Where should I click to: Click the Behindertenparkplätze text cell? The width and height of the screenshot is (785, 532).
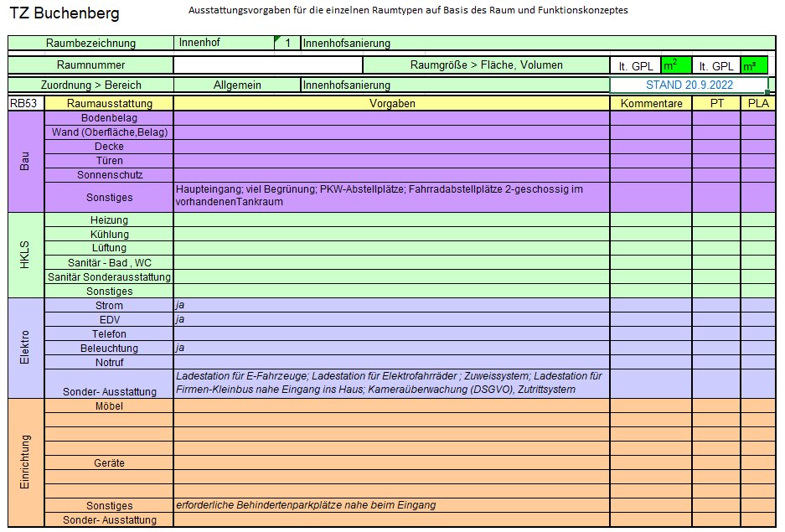coord(391,505)
